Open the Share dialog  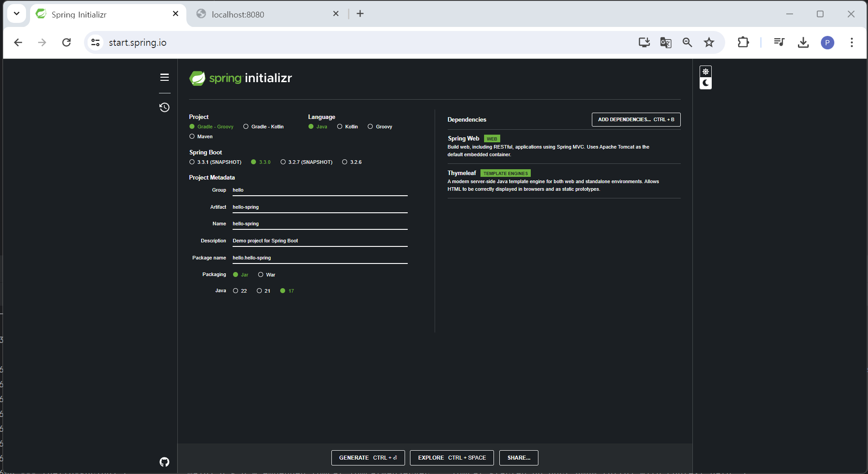(x=519, y=458)
